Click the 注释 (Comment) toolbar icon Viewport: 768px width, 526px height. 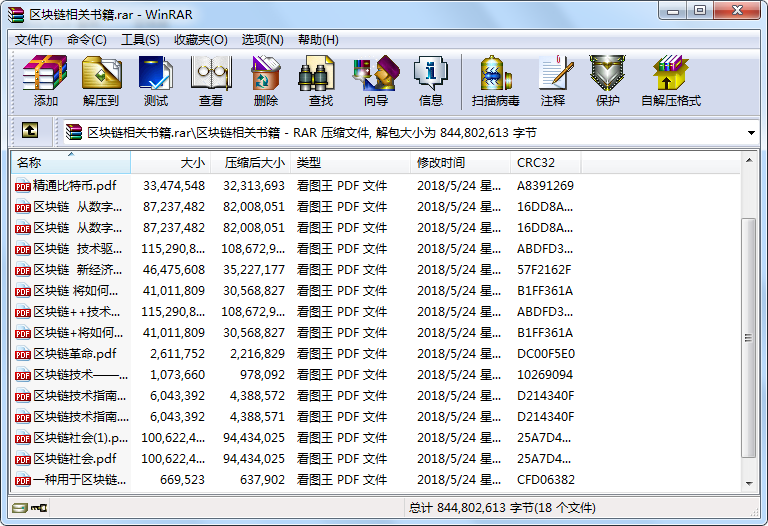(555, 73)
